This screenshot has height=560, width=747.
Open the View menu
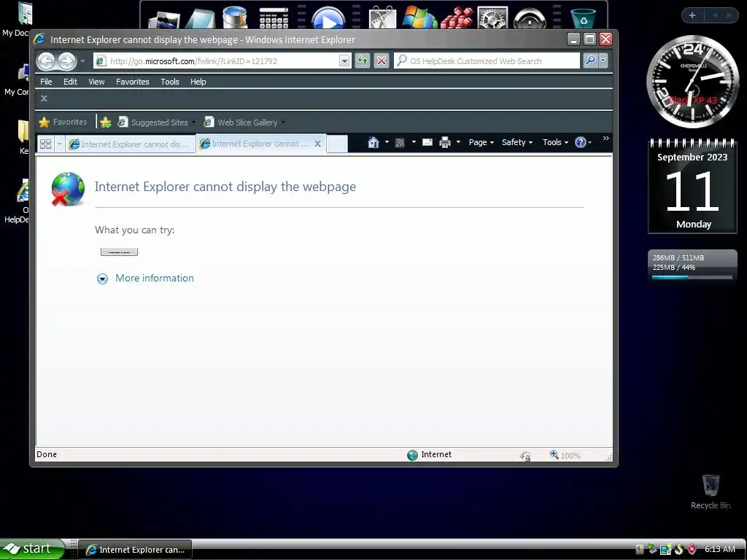(x=96, y=82)
